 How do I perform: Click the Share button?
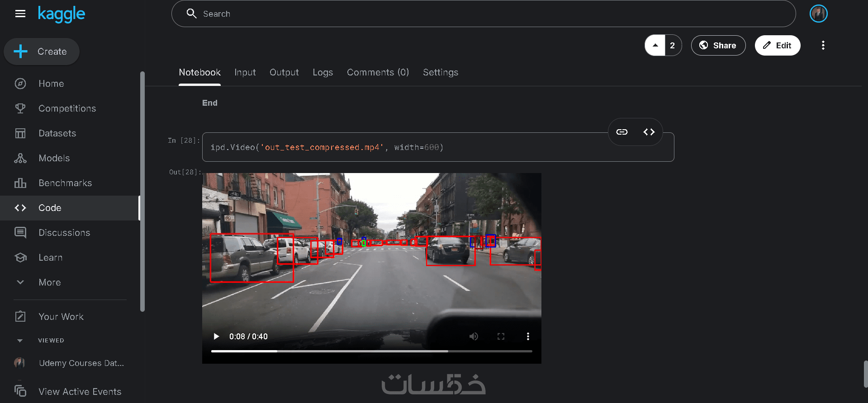[718, 45]
